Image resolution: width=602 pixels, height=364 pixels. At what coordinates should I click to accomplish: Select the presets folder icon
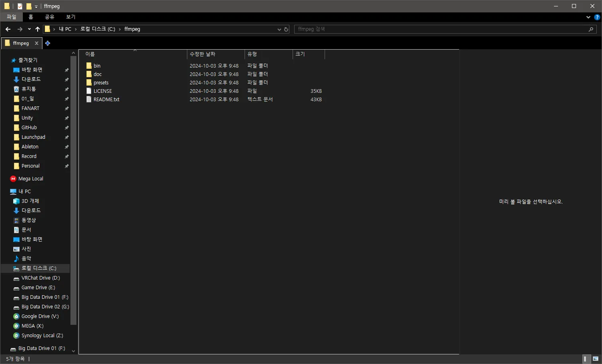(x=89, y=82)
